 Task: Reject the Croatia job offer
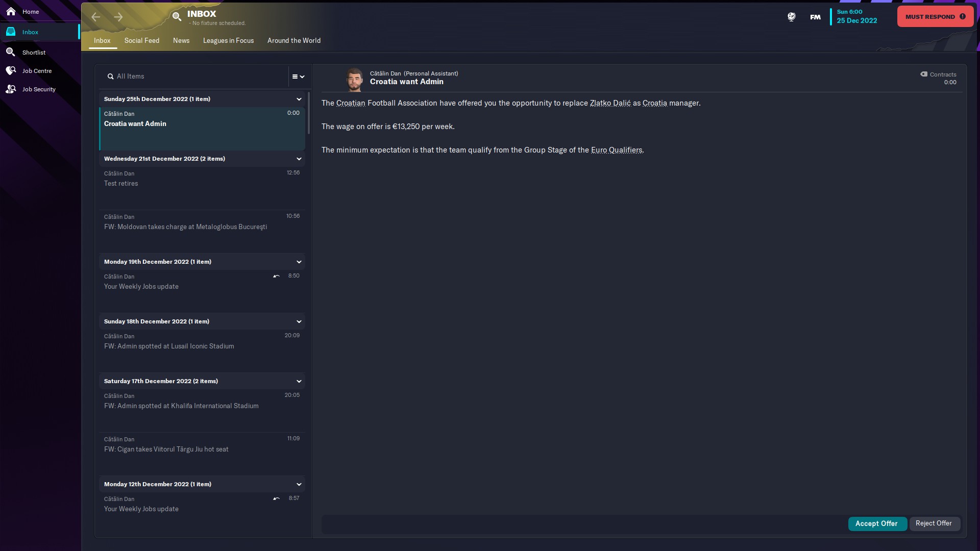(934, 523)
